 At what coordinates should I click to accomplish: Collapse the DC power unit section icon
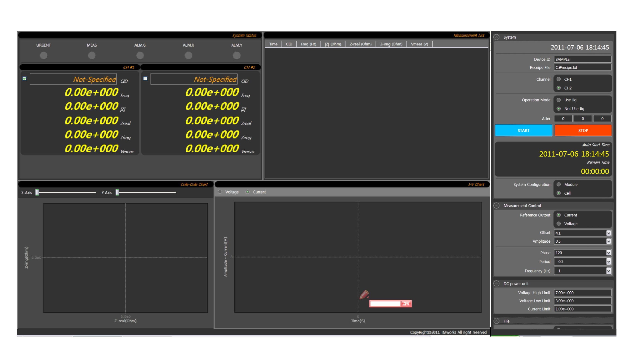click(x=497, y=283)
